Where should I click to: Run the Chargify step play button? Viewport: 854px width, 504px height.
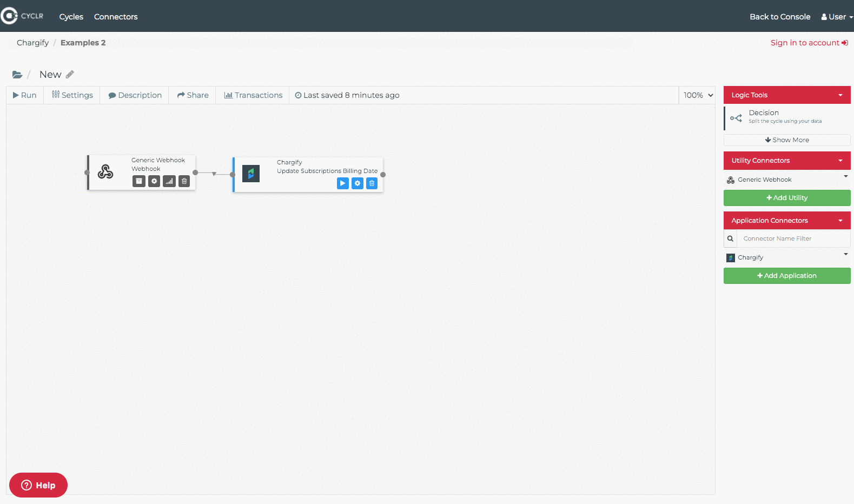tap(343, 183)
